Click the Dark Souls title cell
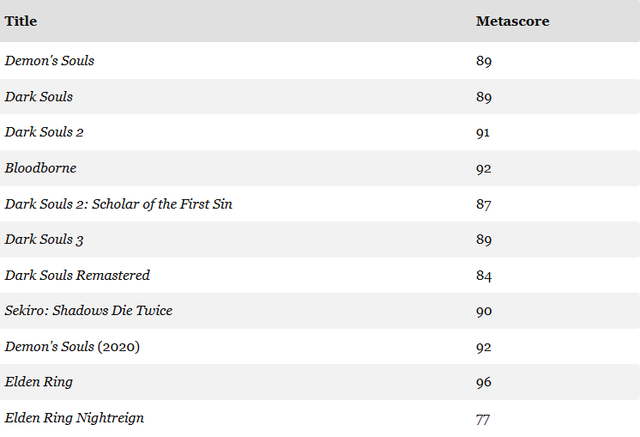The image size is (640, 437). (x=38, y=97)
